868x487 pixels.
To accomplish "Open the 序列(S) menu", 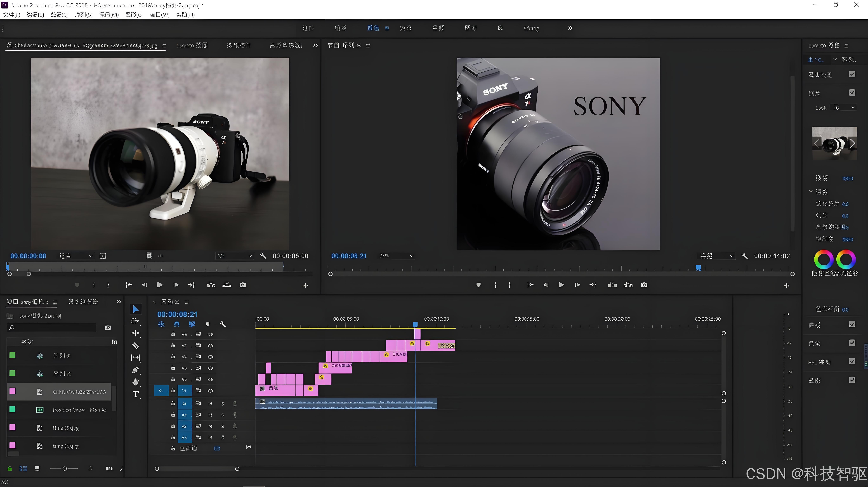I will click(x=84, y=14).
